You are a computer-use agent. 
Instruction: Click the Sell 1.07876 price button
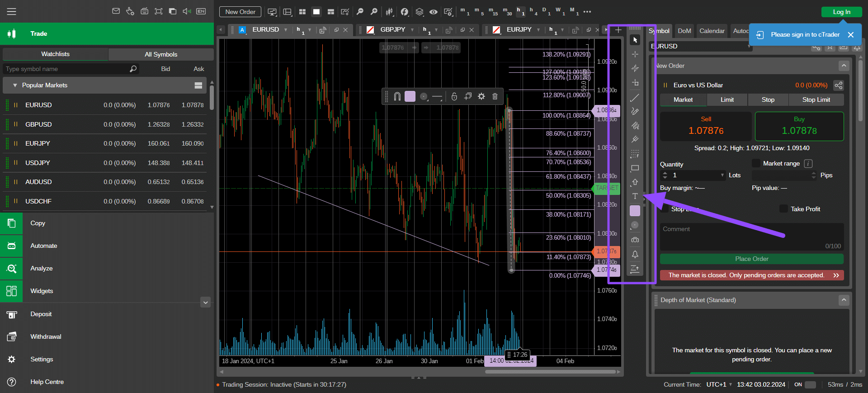click(706, 126)
